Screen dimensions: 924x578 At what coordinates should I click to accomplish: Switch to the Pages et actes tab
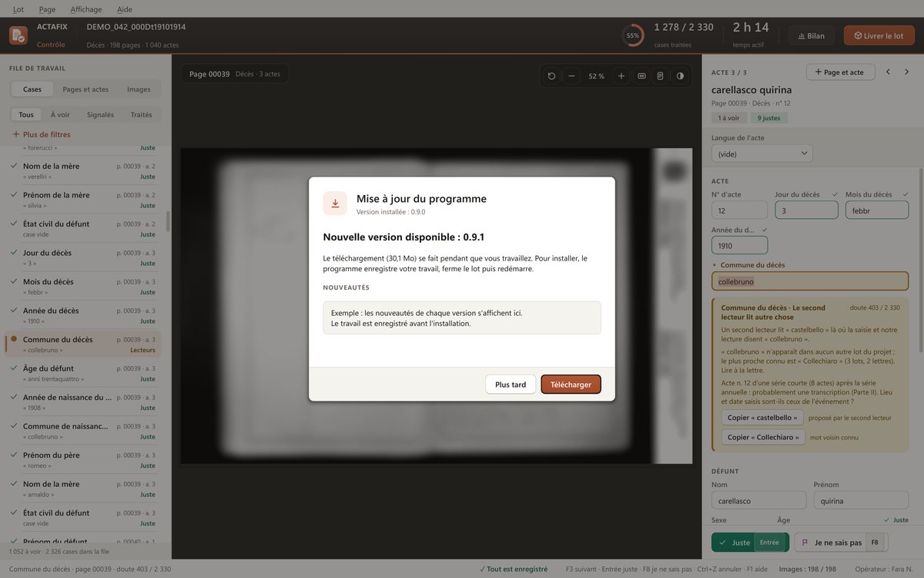pyautogui.click(x=85, y=89)
